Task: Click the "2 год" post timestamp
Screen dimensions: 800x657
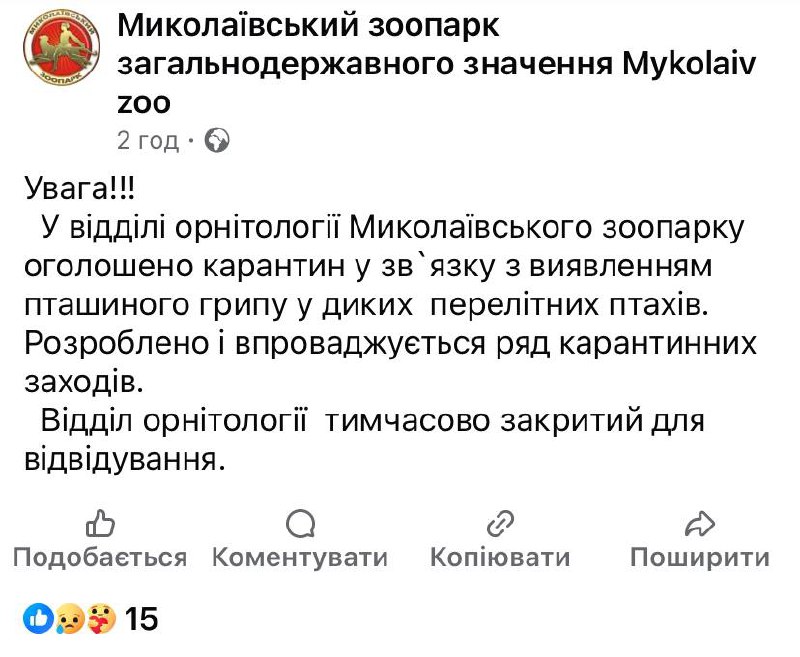Action: tap(148, 141)
